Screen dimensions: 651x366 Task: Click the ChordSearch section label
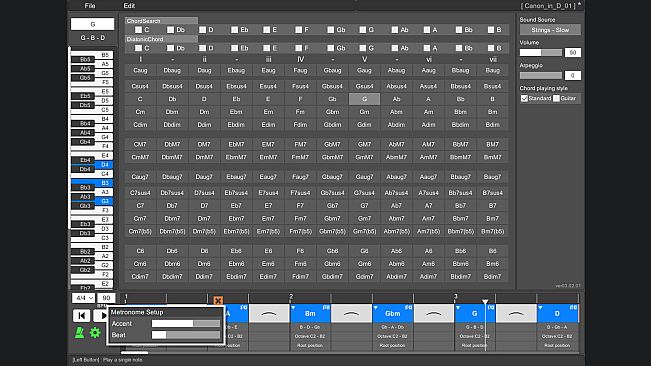point(161,21)
